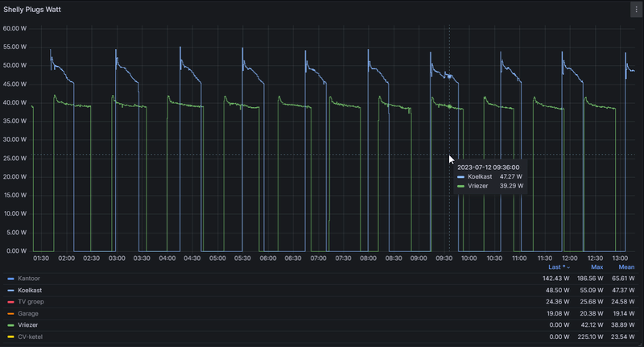Toggle the CV-ketel series in legend
This screenshot has height=347, width=644.
(x=30, y=337)
